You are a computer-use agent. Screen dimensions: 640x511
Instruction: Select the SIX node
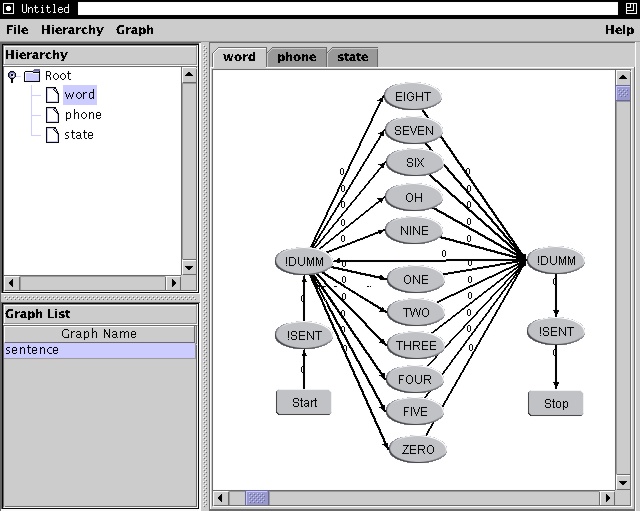(x=415, y=162)
